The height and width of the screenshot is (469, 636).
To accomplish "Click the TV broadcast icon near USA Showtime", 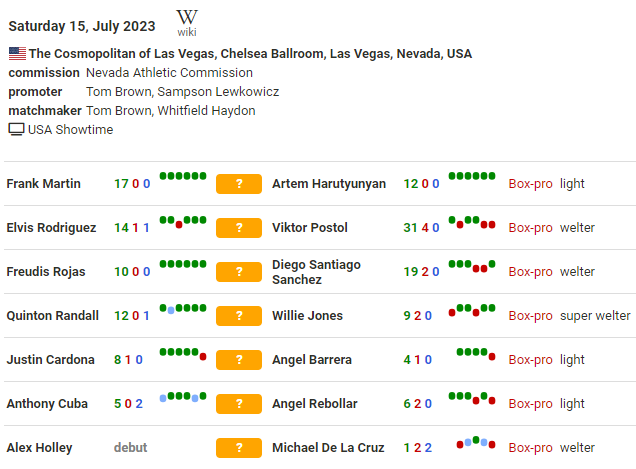I will tap(16, 130).
